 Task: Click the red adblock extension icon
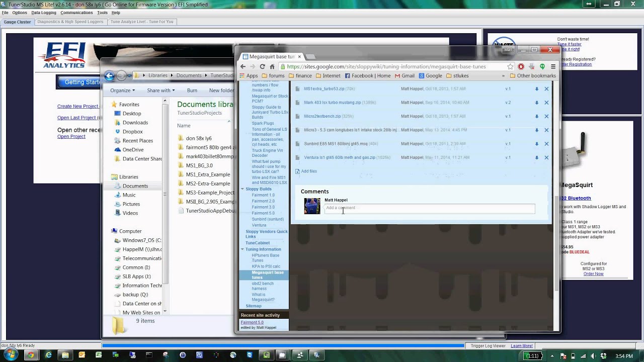(521, 66)
